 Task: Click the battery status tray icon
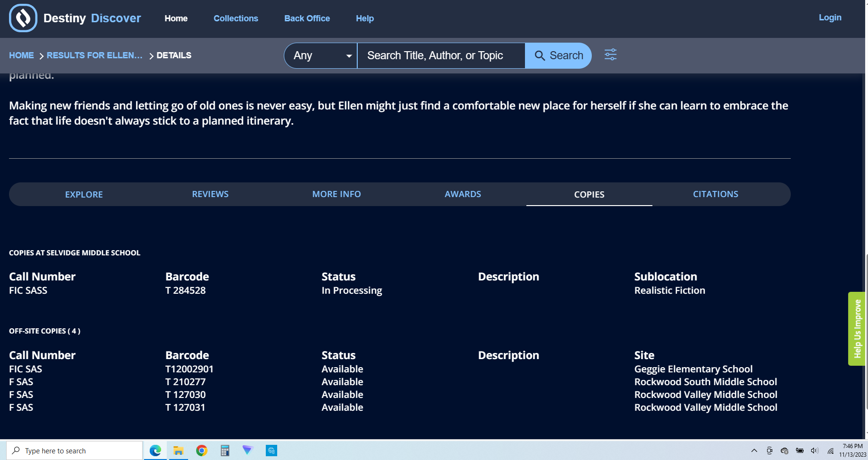click(x=800, y=451)
